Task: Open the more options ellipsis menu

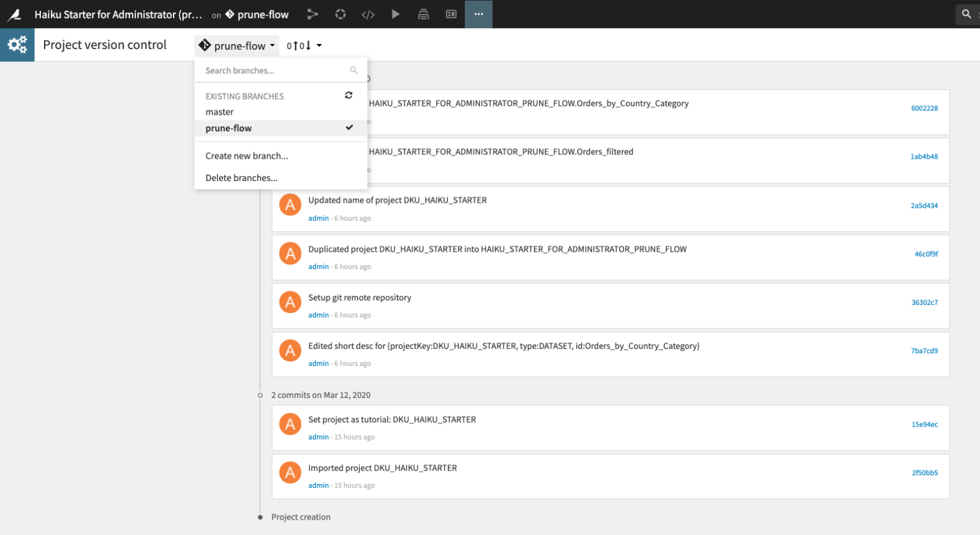Action: tap(479, 14)
